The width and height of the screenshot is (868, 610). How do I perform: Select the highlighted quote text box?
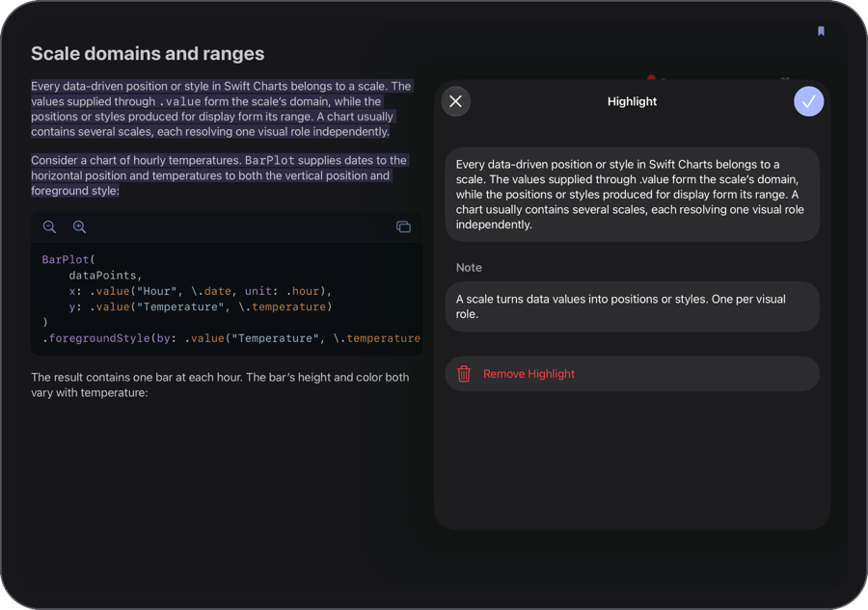coord(632,194)
